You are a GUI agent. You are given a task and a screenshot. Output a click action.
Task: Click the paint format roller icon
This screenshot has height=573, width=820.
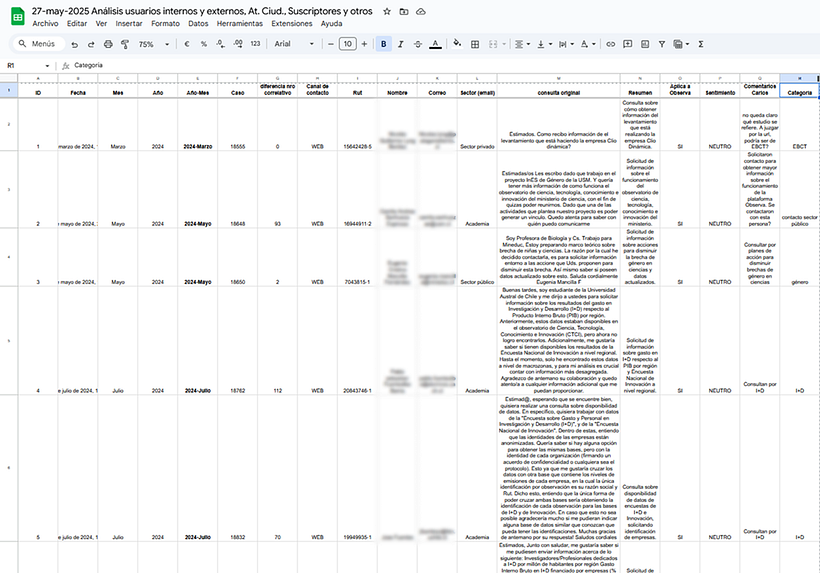point(123,44)
